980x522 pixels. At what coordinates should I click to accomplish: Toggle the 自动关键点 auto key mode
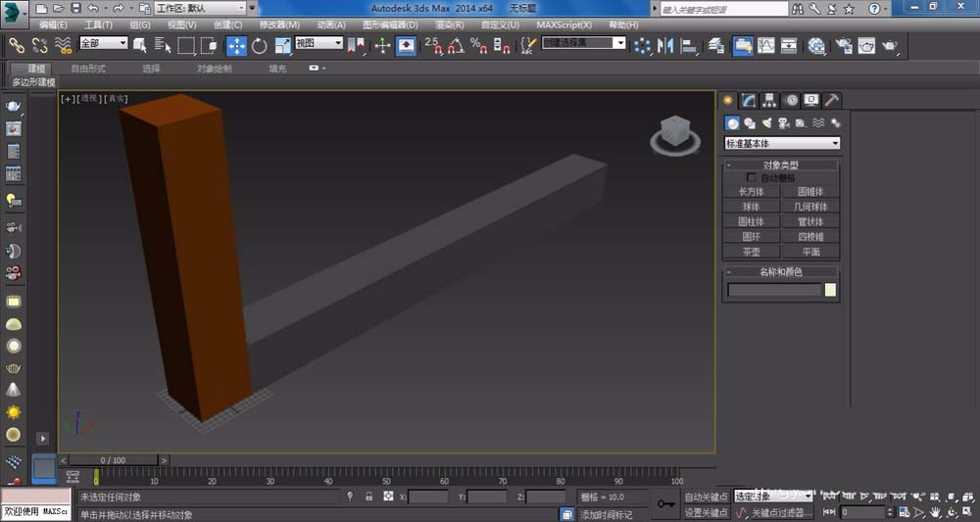click(706, 498)
